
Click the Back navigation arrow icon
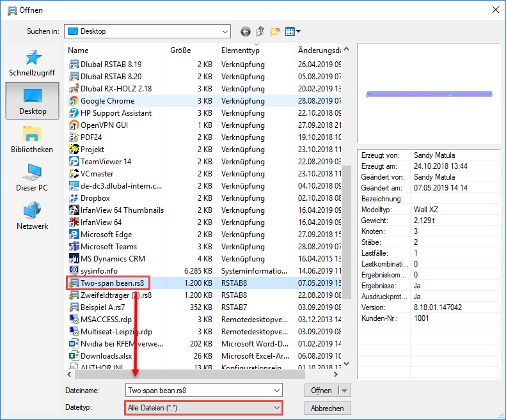pyautogui.click(x=246, y=31)
